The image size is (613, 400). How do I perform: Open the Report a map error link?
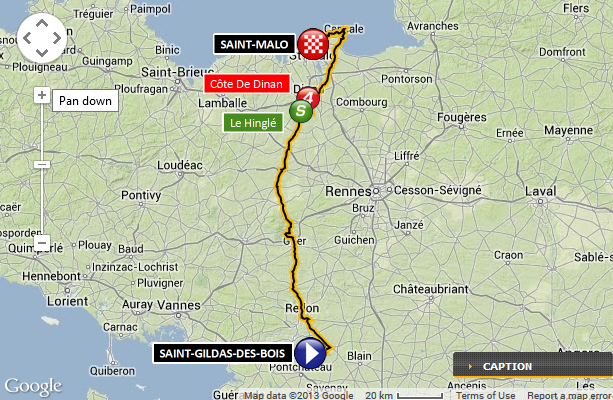[x=569, y=395]
